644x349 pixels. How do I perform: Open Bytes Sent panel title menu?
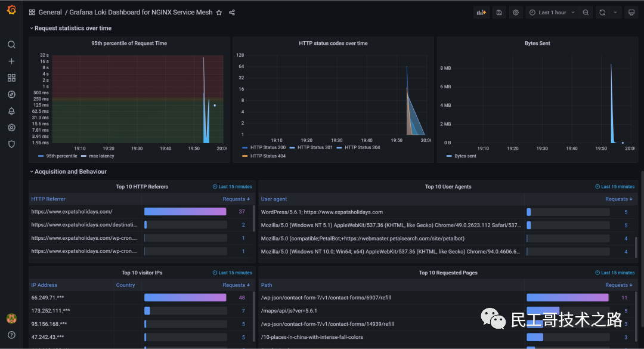537,43
